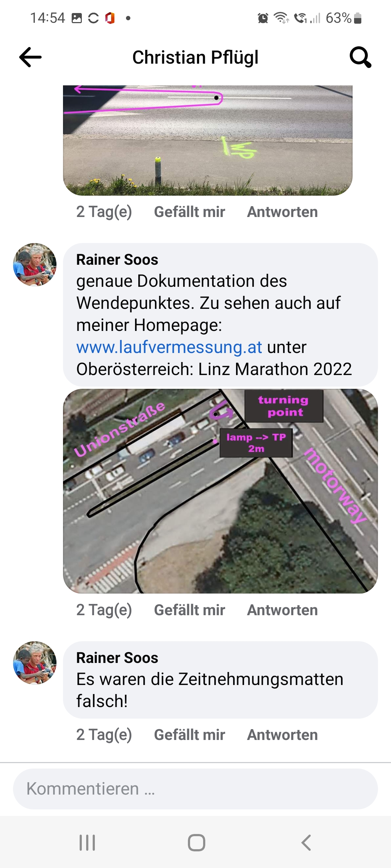Reply to the street photo comment
The width and height of the screenshot is (391, 868).
(x=282, y=212)
